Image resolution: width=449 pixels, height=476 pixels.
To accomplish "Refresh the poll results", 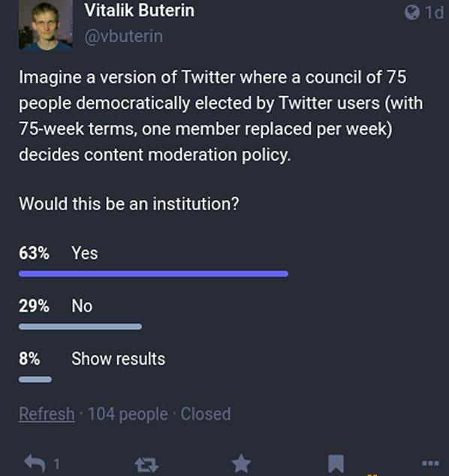I will click(x=47, y=414).
